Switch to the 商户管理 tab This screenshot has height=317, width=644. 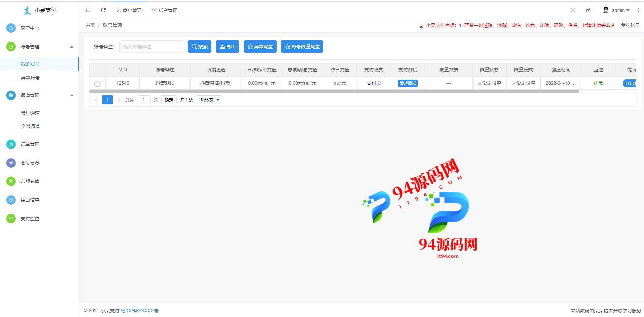[129, 10]
